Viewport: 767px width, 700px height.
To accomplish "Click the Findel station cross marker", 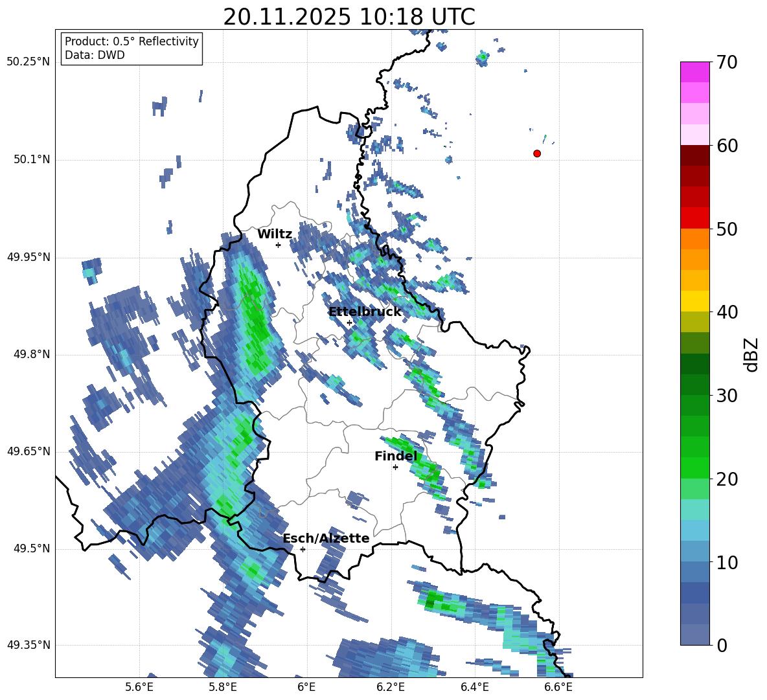I will click(395, 467).
